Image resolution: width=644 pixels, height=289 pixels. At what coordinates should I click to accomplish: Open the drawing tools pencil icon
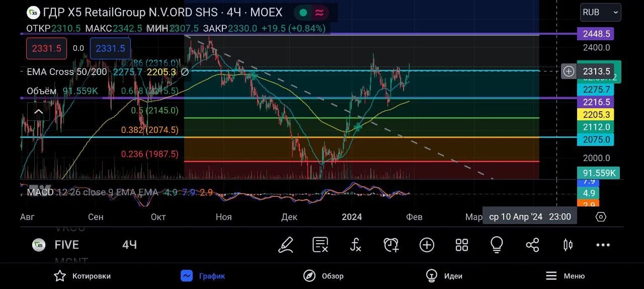(286, 245)
